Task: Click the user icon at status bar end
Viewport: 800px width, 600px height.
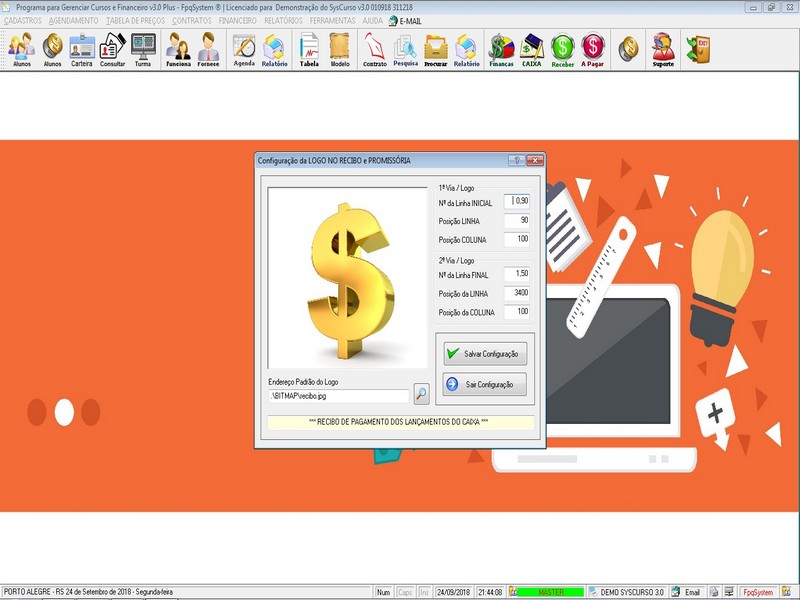Action: 787,592
